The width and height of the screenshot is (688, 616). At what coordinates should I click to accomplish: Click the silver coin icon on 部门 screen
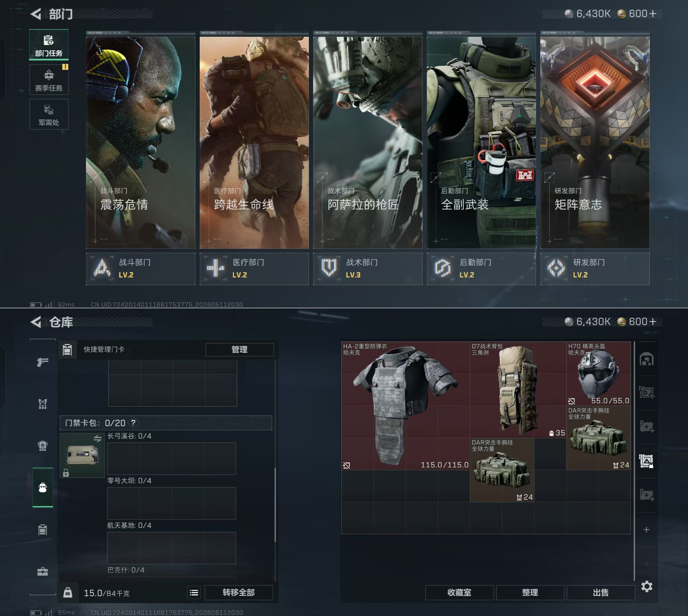click(568, 13)
